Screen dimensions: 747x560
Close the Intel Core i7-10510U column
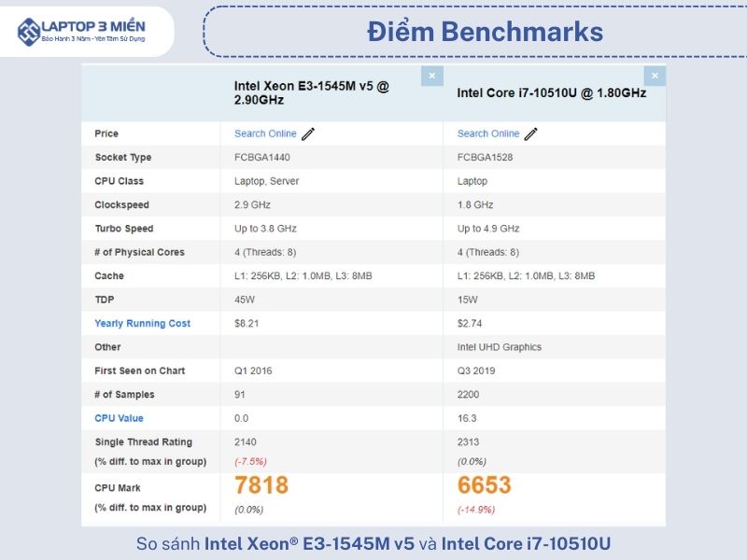click(655, 76)
